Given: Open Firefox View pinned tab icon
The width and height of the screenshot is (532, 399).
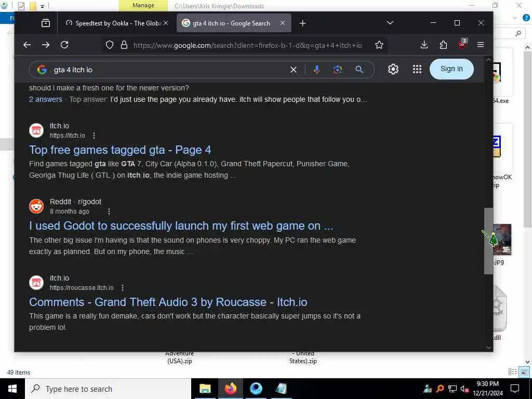Looking at the screenshot, I should tap(46, 23).
